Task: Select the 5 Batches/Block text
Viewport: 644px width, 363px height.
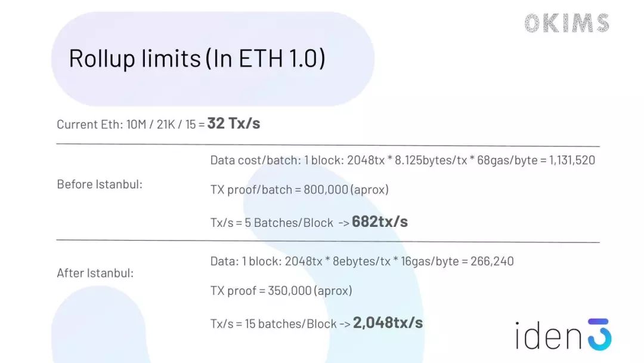Action: click(289, 223)
